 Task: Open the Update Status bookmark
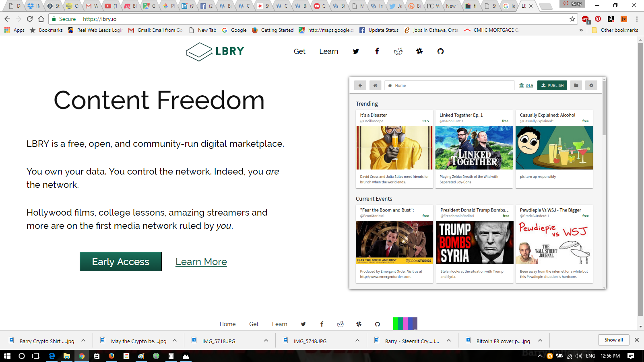(379, 30)
